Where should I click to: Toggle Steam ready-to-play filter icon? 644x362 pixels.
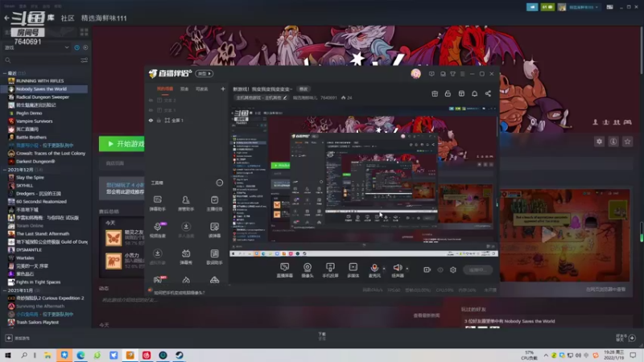click(85, 47)
